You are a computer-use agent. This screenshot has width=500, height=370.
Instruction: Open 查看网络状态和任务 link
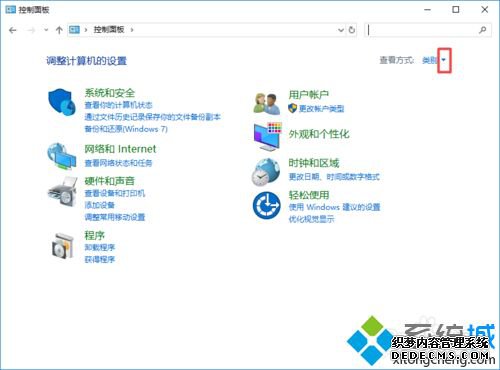coord(118,163)
